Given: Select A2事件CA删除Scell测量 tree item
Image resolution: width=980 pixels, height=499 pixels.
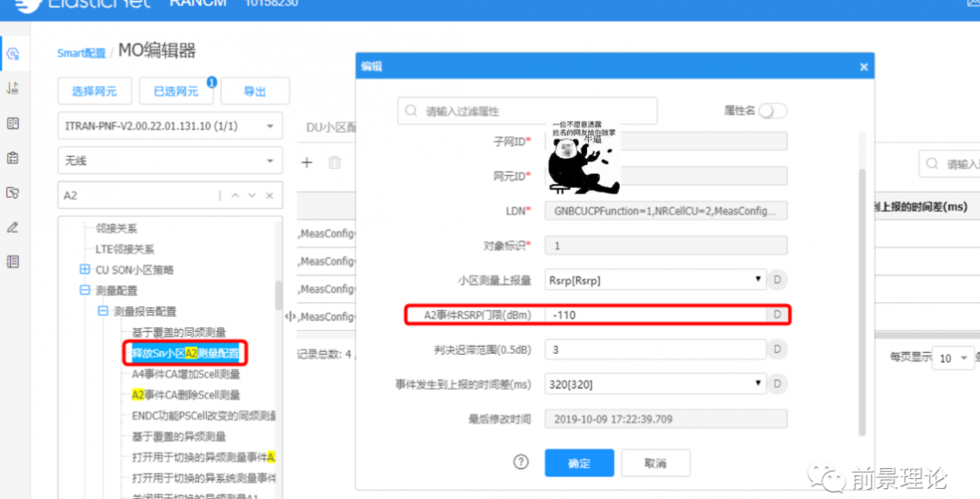Looking at the screenshot, I should tap(186, 395).
